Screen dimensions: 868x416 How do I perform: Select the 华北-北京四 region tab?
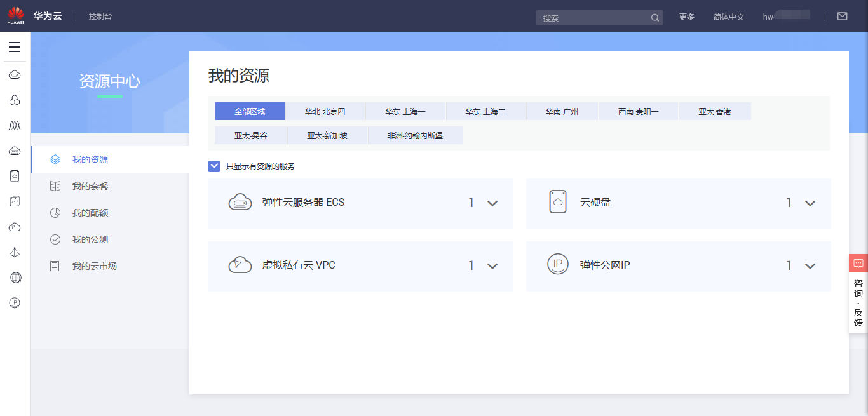325,111
